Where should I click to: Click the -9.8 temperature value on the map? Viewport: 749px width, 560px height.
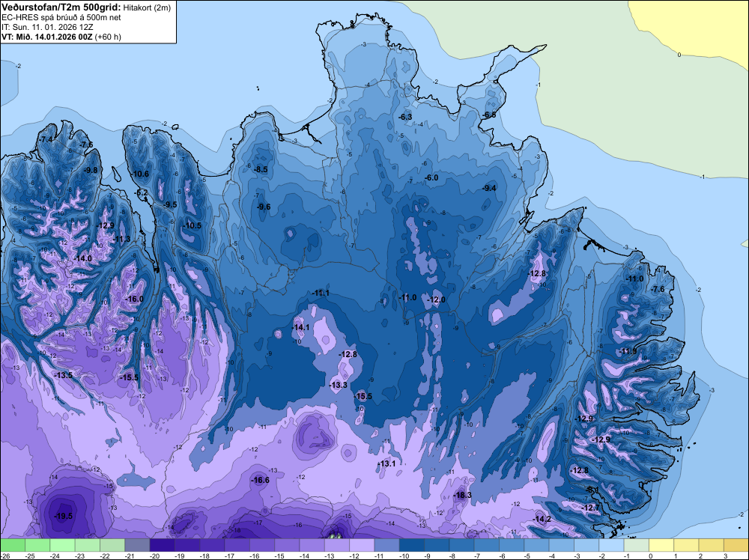[x=91, y=170]
